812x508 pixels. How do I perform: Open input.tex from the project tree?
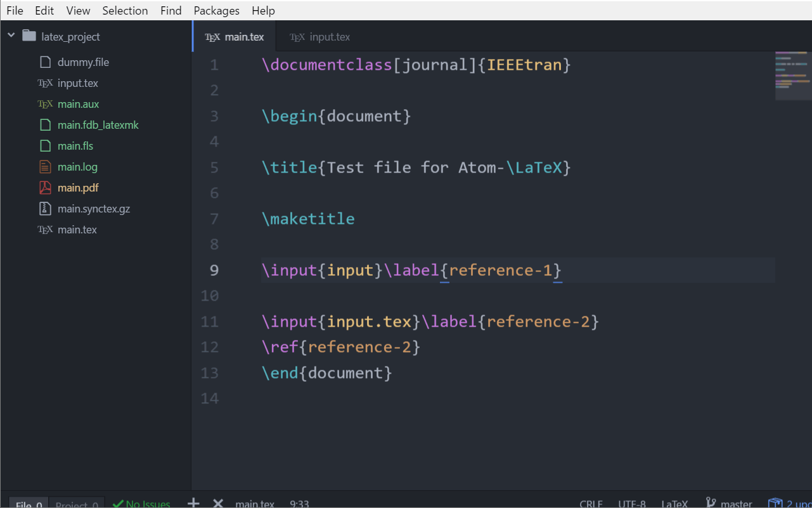click(x=77, y=83)
